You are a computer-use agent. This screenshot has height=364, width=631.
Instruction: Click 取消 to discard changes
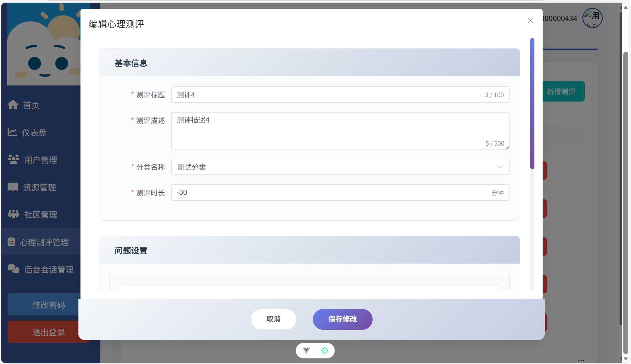pos(273,319)
